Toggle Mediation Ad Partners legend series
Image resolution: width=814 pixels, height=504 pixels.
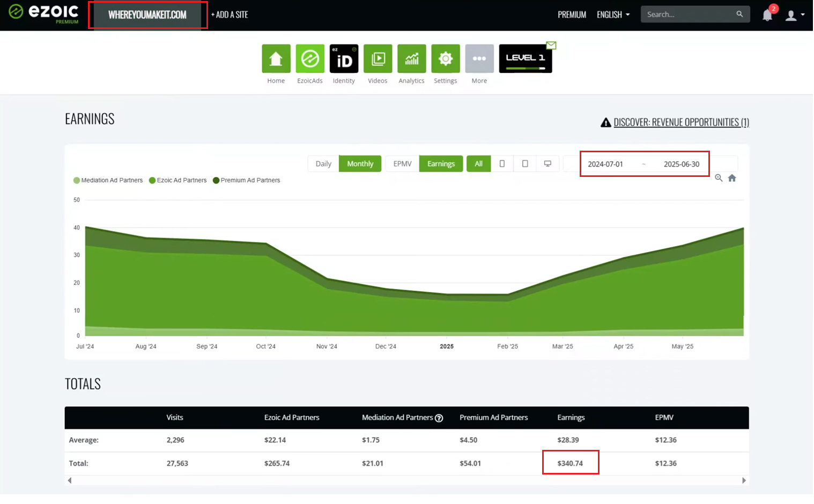[108, 180]
